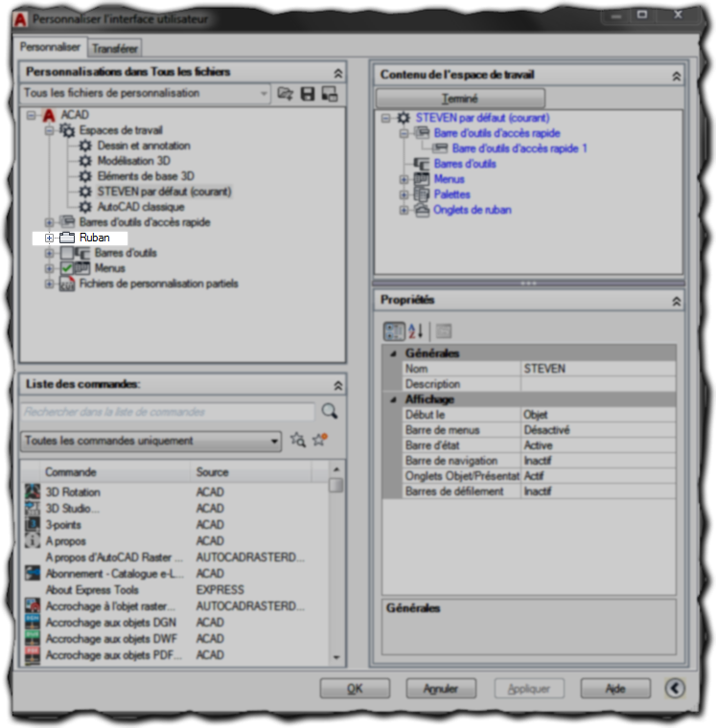Viewport: 716px width, 728px height.
Task: Click the Barre d'état value Active
Action: click(x=598, y=445)
